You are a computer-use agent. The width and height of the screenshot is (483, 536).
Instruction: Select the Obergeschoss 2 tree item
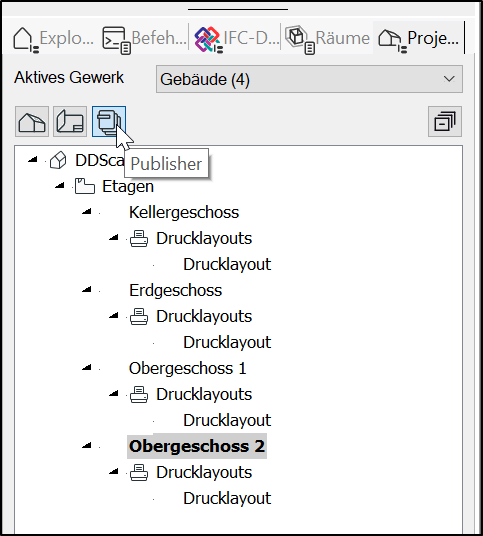(197, 446)
